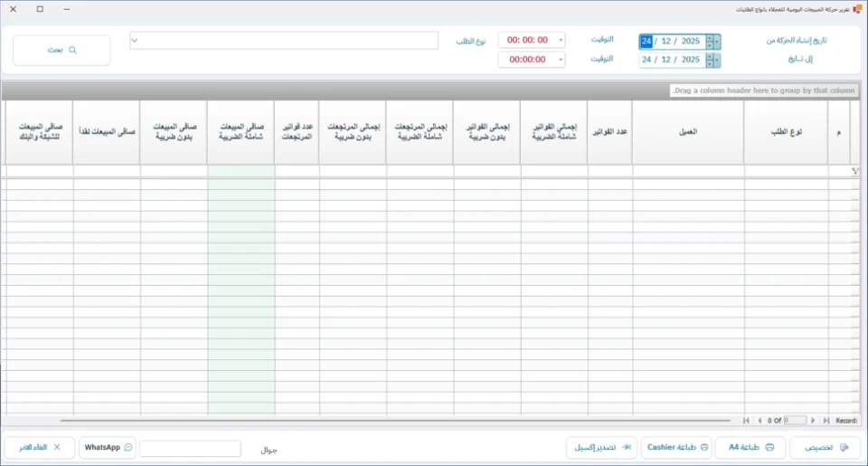
Task: Click the م serial column header
Action: pyautogui.click(x=839, y=132)
